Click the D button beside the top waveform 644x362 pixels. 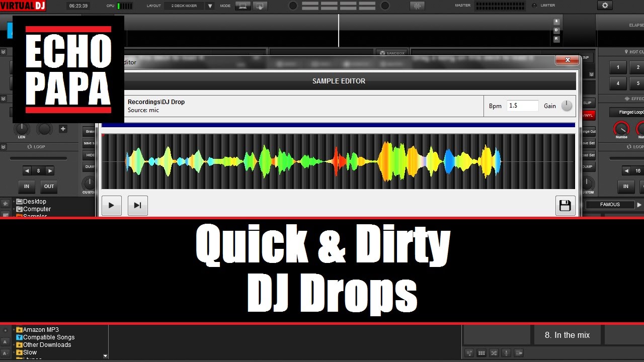point(556,30)
